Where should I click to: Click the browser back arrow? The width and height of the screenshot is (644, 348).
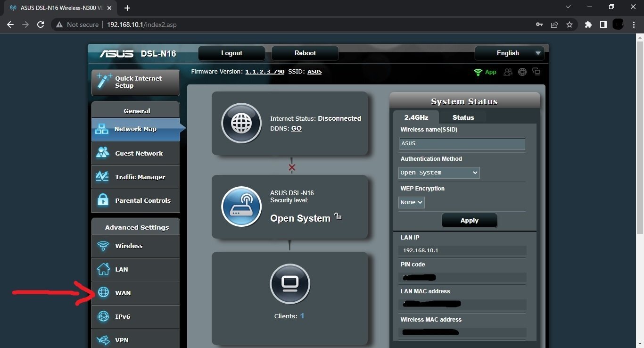(x=10, y=25)
